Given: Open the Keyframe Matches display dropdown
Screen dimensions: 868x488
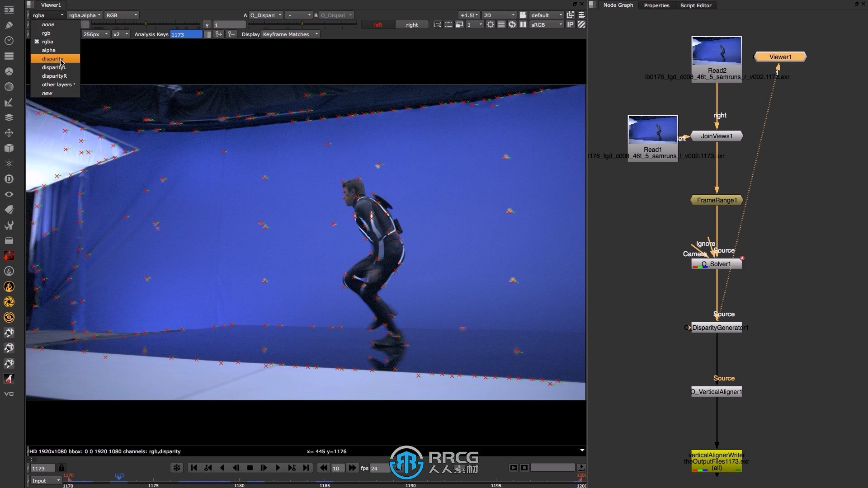Looking at the screenshot, I should click(290, 34).
